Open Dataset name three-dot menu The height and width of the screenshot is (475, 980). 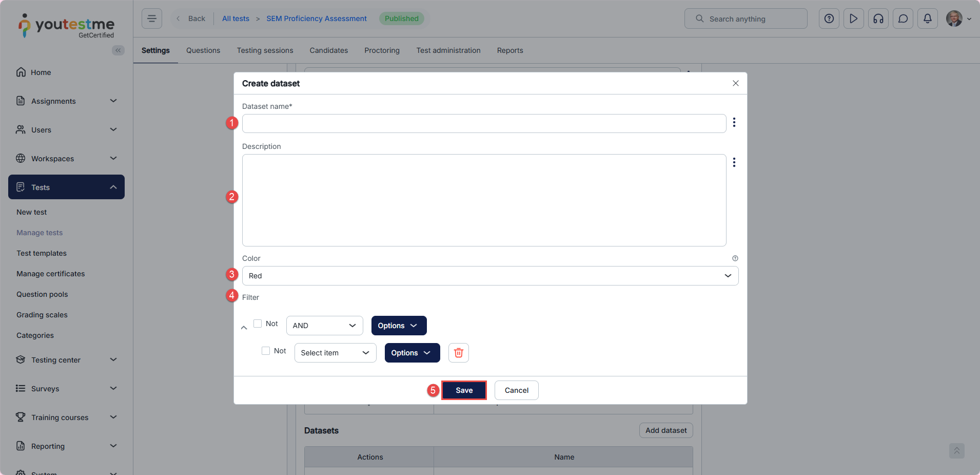point(734,122)
